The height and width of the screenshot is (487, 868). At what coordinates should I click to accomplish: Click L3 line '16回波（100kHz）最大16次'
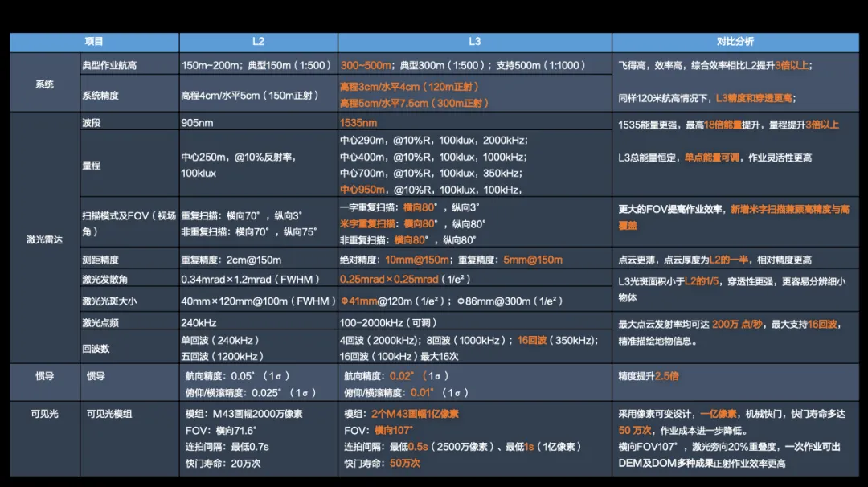pyautogui.click(x=399, y=356)
